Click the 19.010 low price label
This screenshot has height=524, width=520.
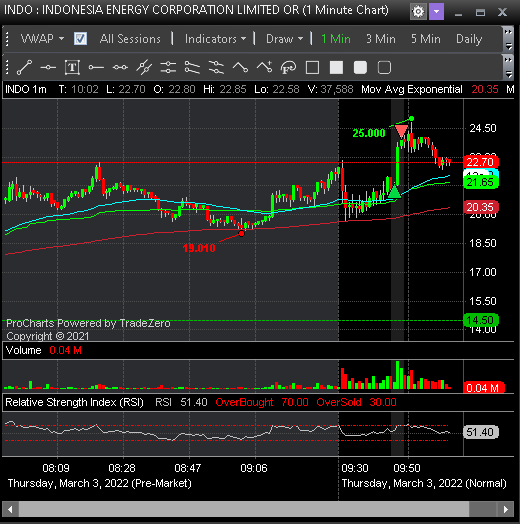click(x=199, y=248)
